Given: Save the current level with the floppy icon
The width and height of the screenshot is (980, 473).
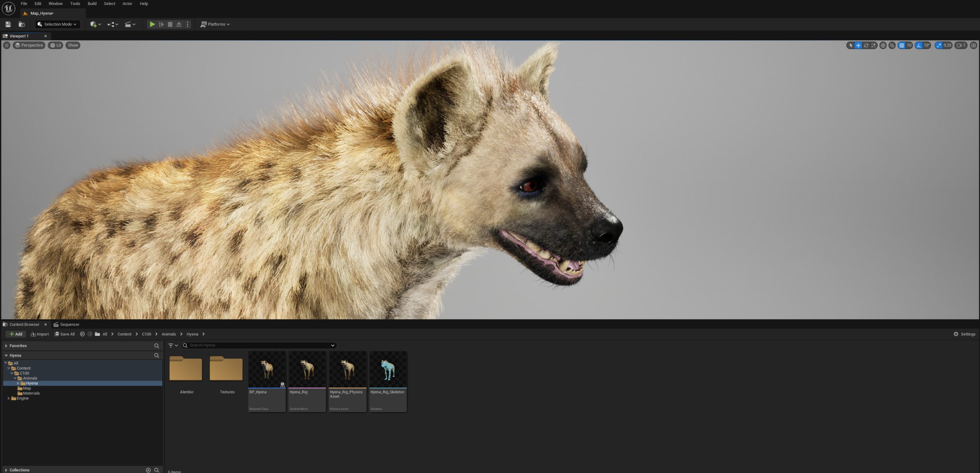Looking at the screenshot, I should click(8, 24).
